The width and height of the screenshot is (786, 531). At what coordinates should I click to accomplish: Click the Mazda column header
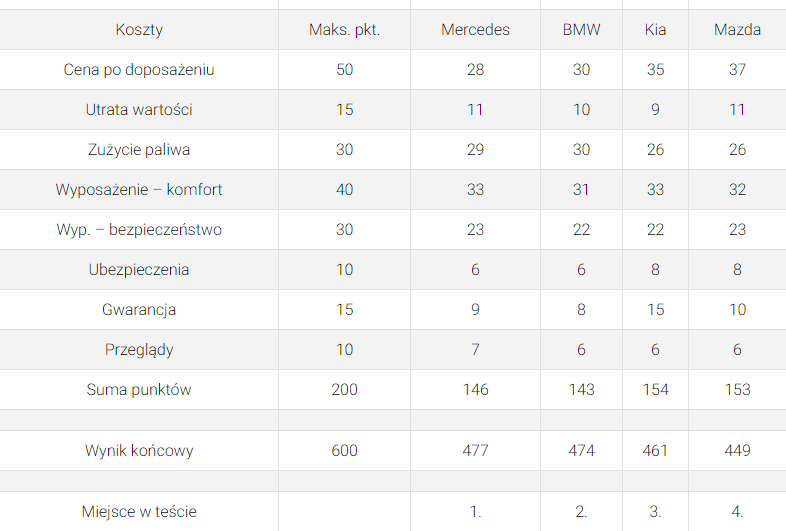pos(737,30)
